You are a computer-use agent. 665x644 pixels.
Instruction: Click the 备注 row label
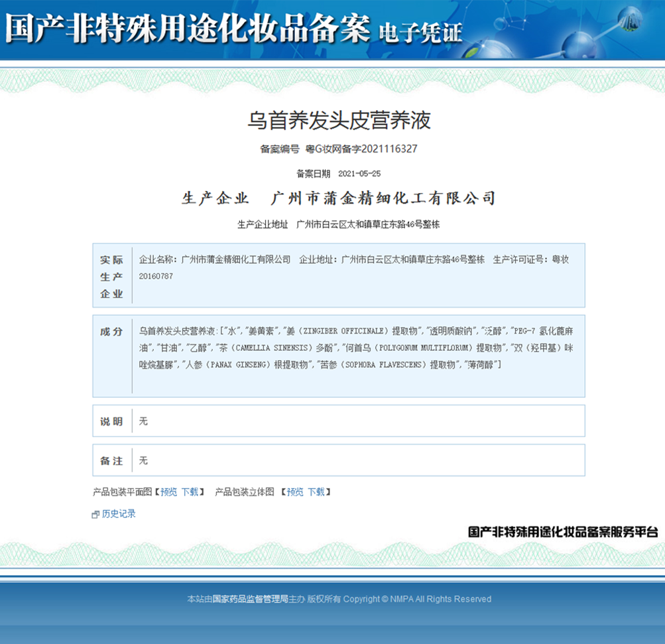[111, 461]
